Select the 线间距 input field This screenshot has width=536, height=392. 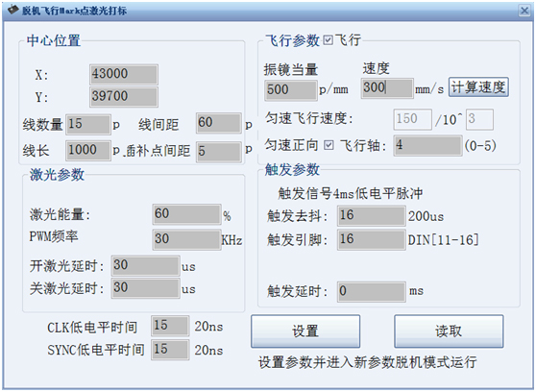(219, 123)
